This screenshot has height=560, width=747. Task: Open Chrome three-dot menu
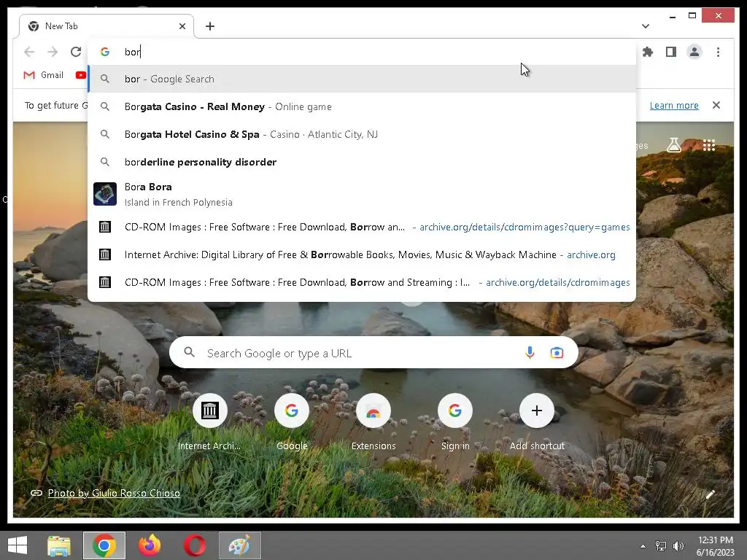click(718, 52)
